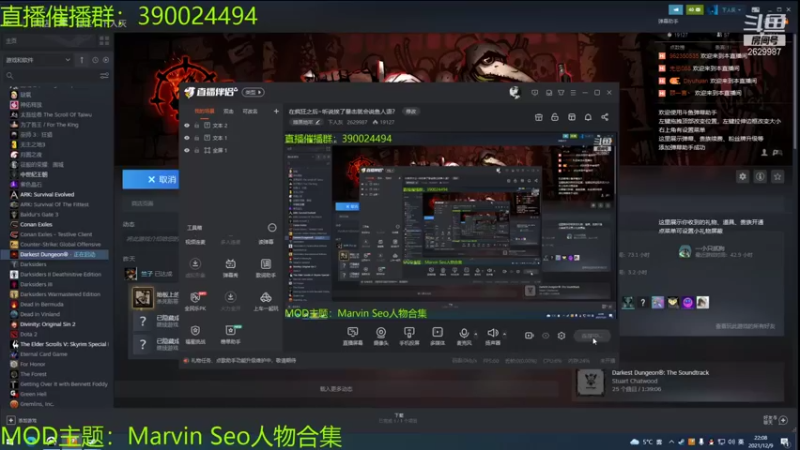This screenshot has width=800, height=450.
Task: Open the Steam library category filter dropdown
Action: pyautogui.click(x=38, y=60)
